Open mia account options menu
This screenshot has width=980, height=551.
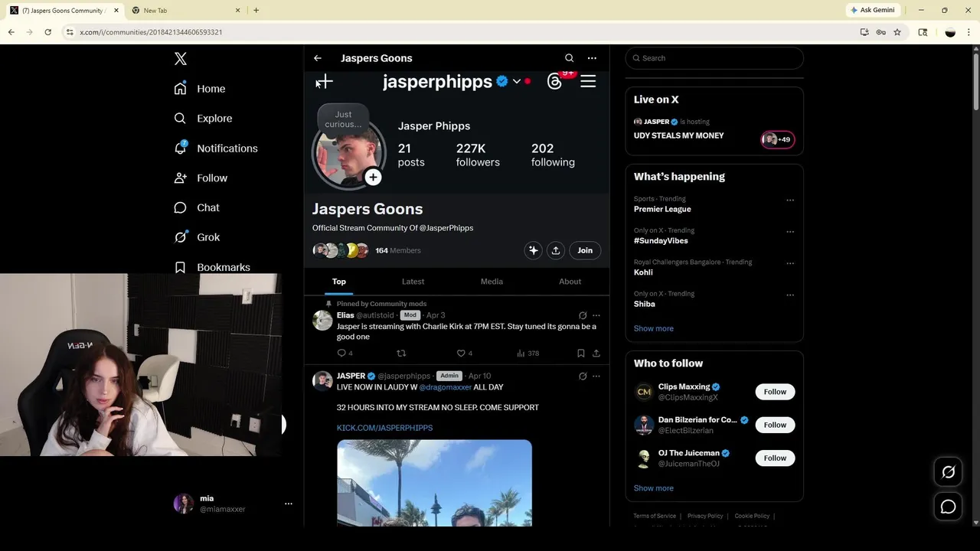289,504
